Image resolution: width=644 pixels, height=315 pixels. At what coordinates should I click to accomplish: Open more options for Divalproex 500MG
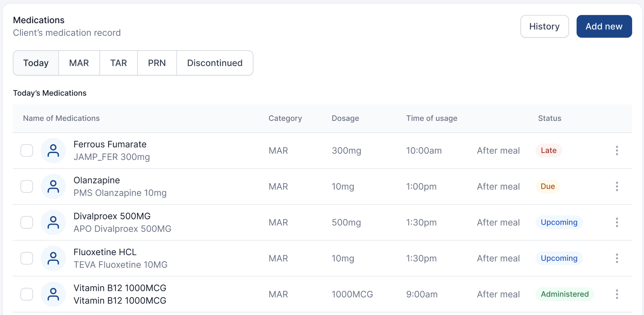pos(617,222)
